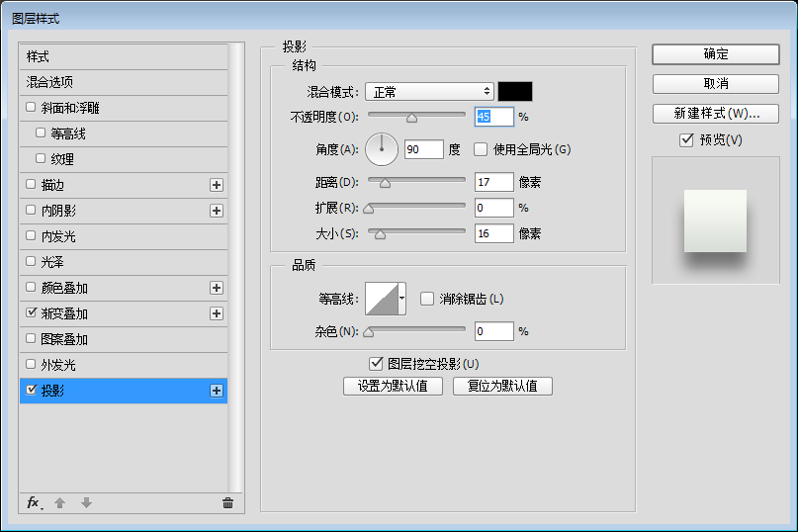Click 复位为默认值 button
The height and width of the screenshot is (532, 798).
(x=502, y=386)
